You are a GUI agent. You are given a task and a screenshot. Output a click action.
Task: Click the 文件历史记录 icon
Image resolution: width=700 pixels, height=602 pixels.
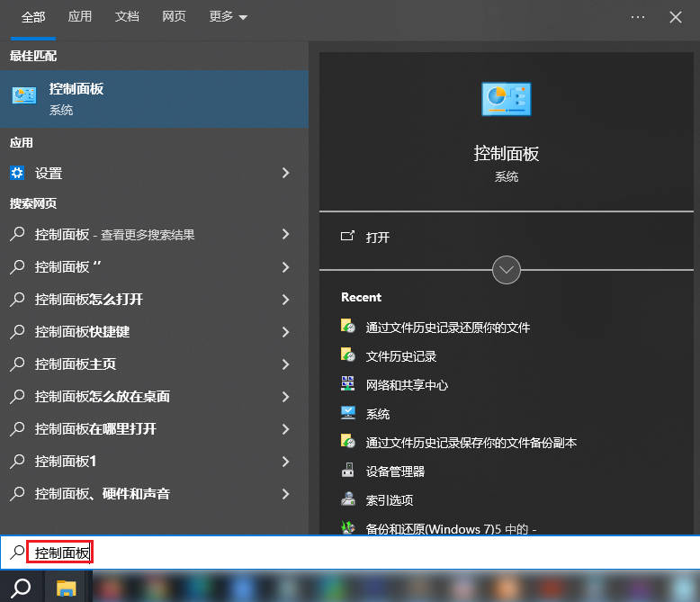point(348,355)
